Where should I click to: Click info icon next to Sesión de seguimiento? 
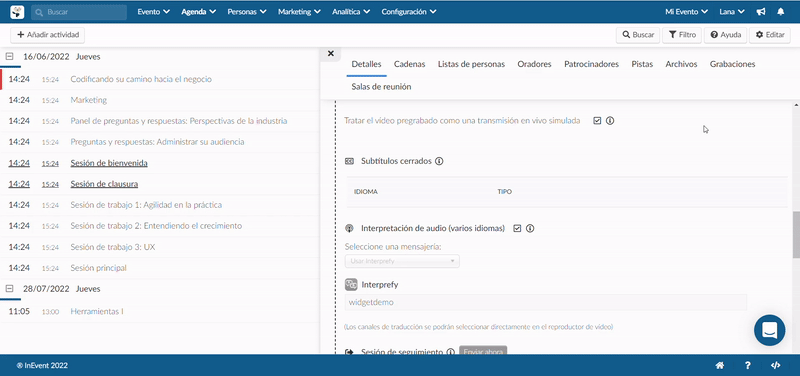point(451,352)
